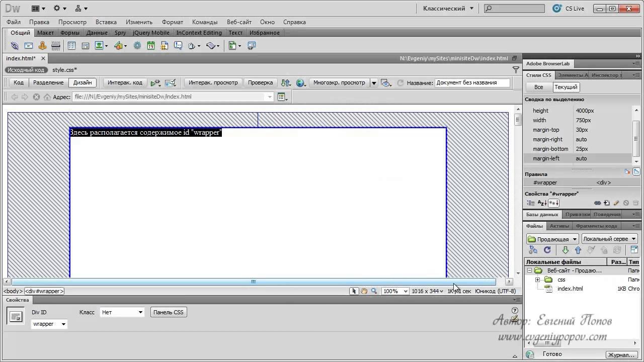Open window size 1016 x 344 dropdown
Viewport: 644px width, 362px height.
[428, 291]
